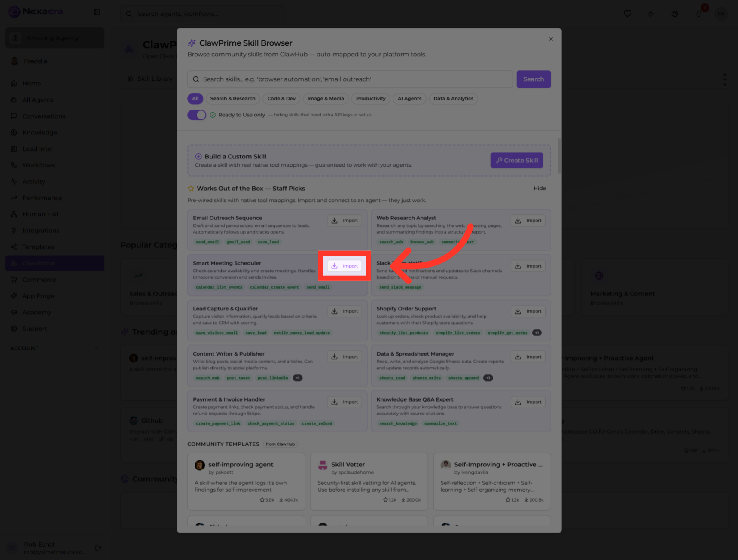Import the Smart Meeting Scheduler skill
Image resolution: width=738 pixels, height=560 pixels.
point(345,266)
